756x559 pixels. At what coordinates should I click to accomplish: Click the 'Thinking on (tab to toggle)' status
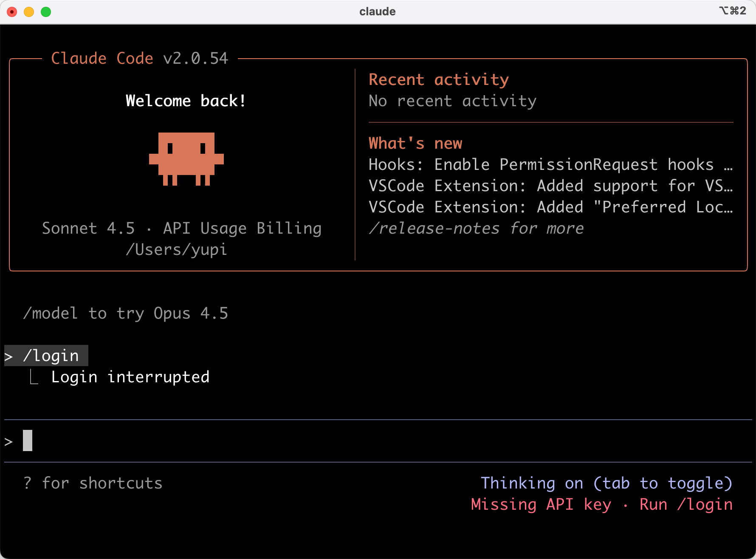click(x=606, y=483)
